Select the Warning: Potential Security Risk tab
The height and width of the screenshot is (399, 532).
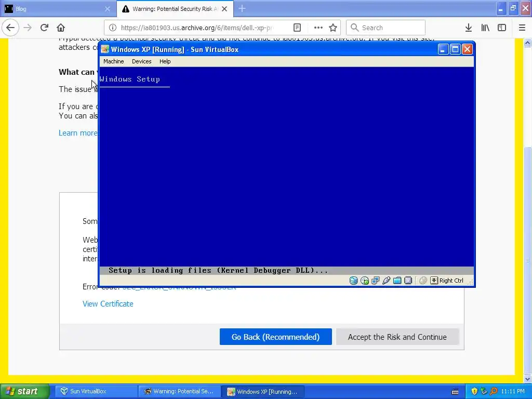pos(175,9)
